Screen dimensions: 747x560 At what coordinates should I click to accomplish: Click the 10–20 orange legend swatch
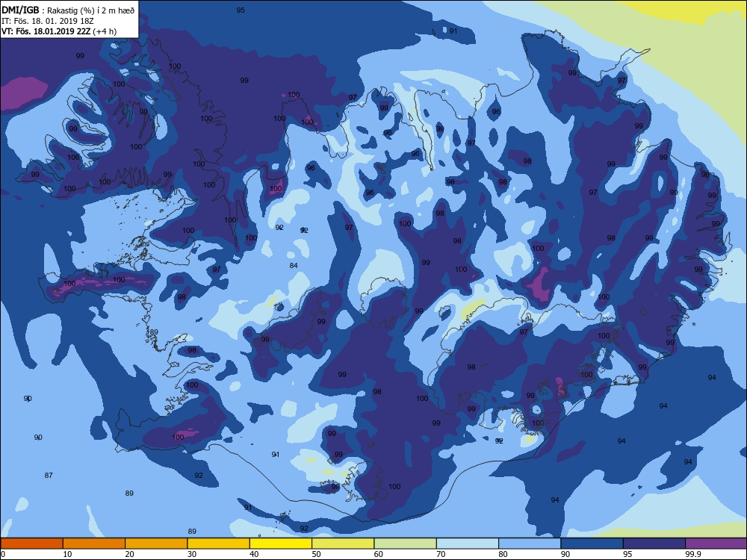[x=94, y=544]
